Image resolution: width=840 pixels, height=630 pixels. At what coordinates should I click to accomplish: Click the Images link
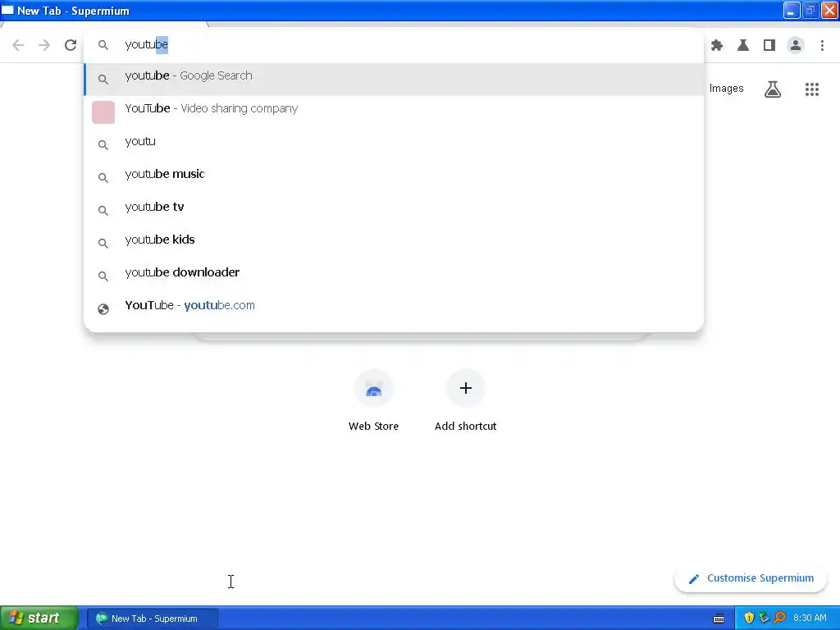click(727, 89)
